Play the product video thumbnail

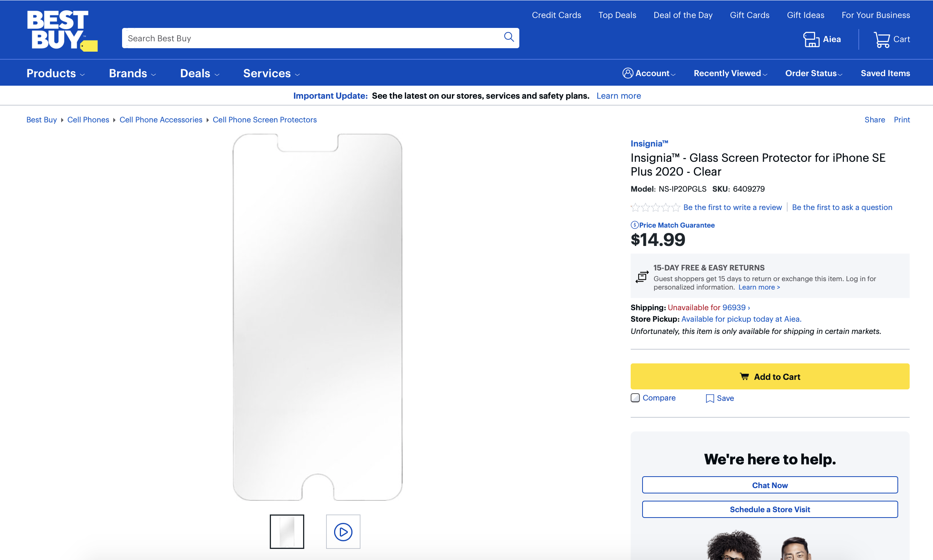pos(343,532)
